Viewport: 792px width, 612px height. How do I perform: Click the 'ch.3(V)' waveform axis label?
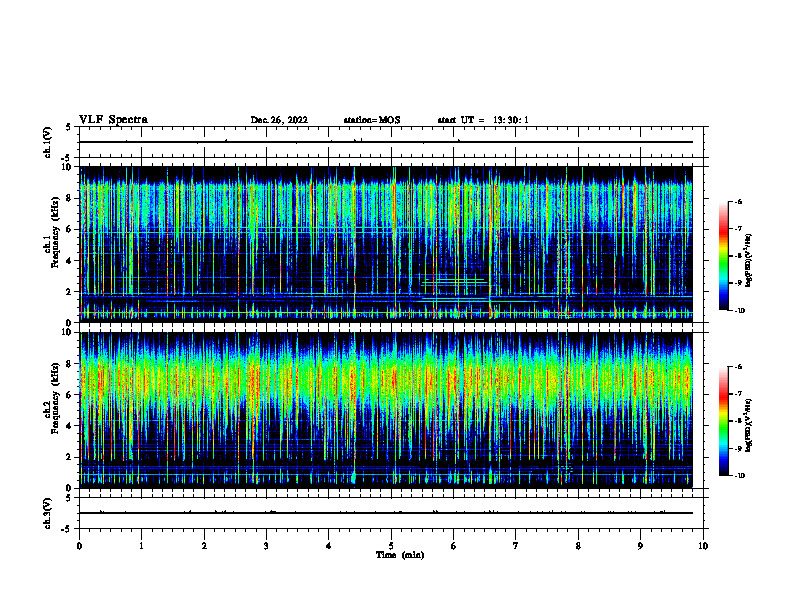pos(48,513)
